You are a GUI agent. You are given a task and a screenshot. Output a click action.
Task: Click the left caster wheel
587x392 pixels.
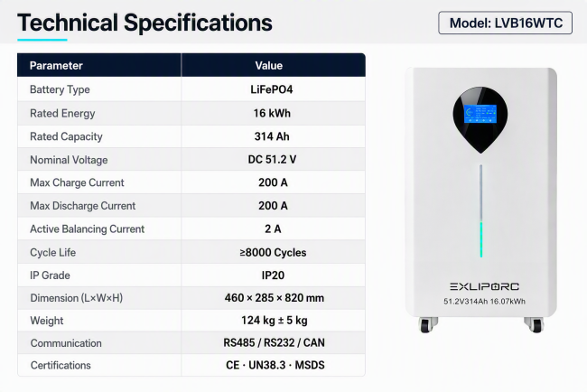428,324
